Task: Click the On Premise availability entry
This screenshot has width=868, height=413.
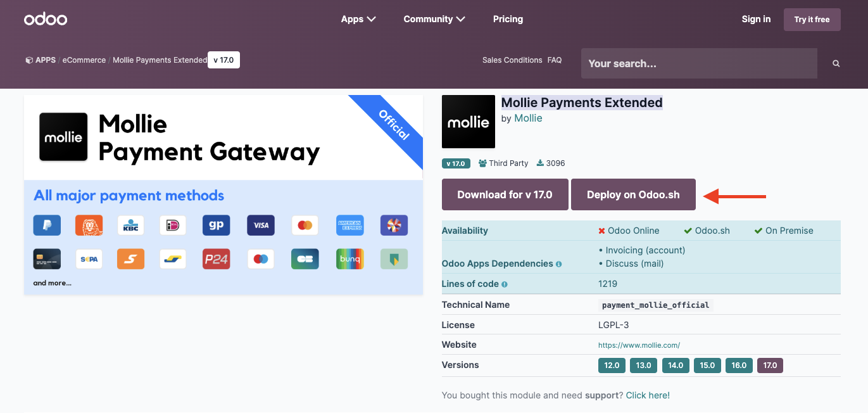Action: point(784,231)
